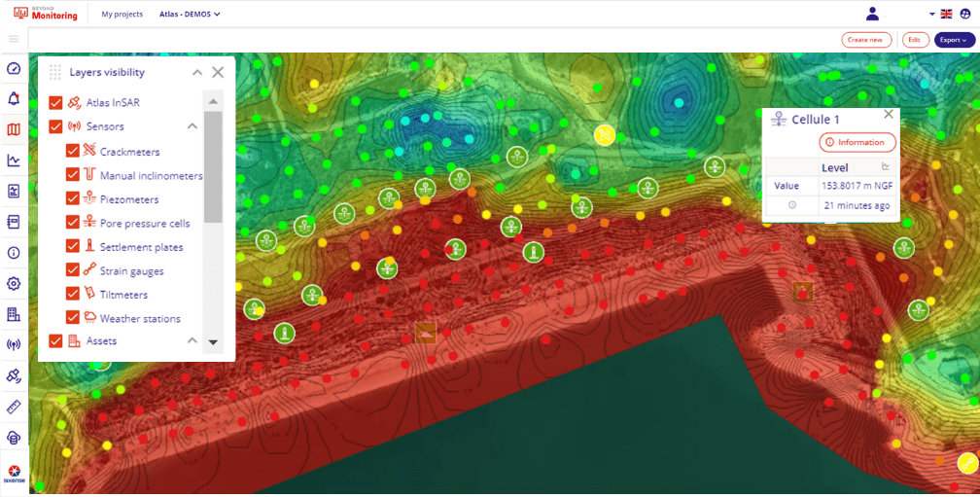Click the Weather stations label
980x497 pixels.
[140, 318]
